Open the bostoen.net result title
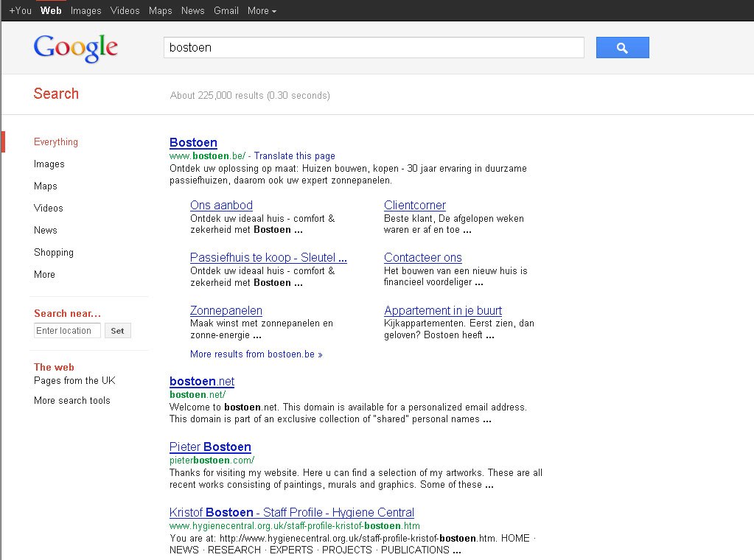The image size is (754, 560). pos(202,381)
